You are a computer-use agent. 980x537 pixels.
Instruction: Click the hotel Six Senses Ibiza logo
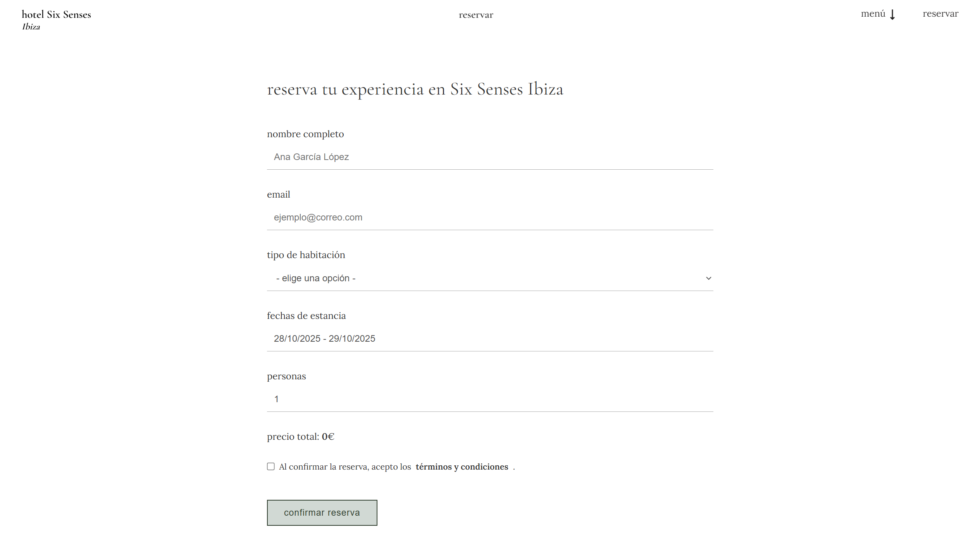tap(56, 19)
